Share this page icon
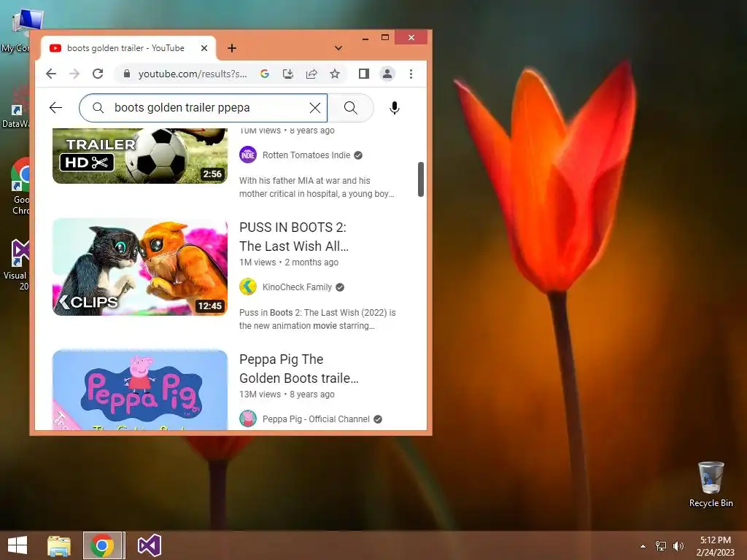Image resolution: width=747 pixels, height=560 pixels. coord(311,74)
